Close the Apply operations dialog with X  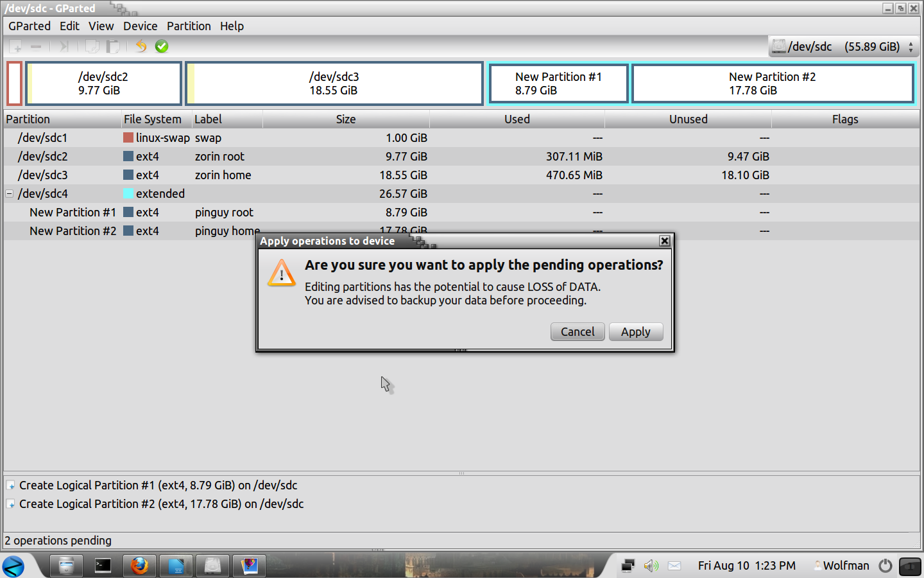click(x=665, y=241)
